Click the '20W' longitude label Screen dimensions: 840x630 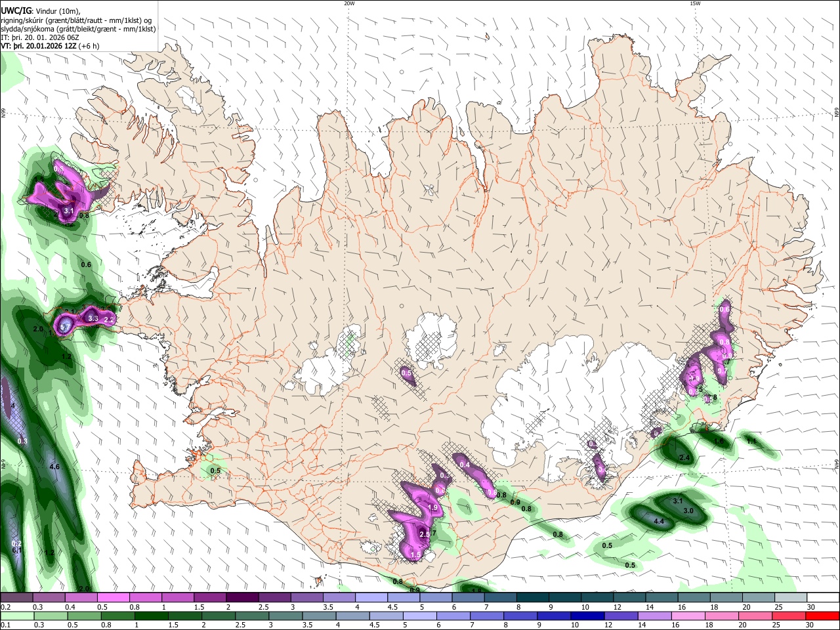point(349,3)
